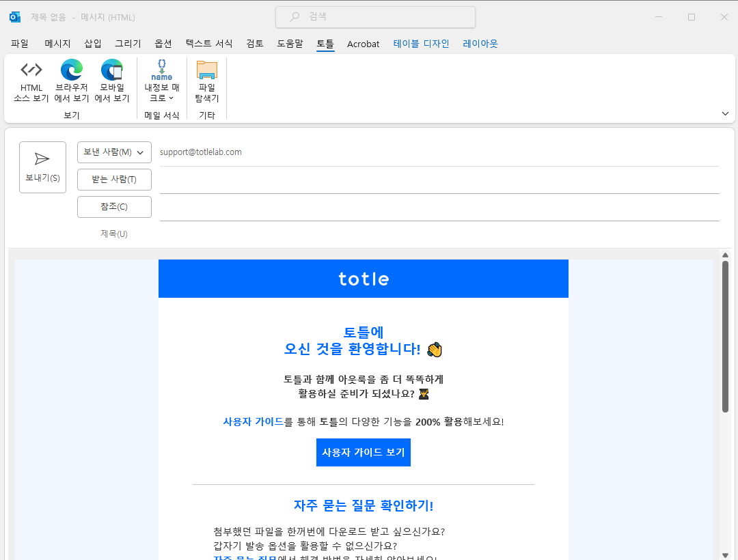
Task: Click the waving hand emoji
Action: [x=435, y=350]
